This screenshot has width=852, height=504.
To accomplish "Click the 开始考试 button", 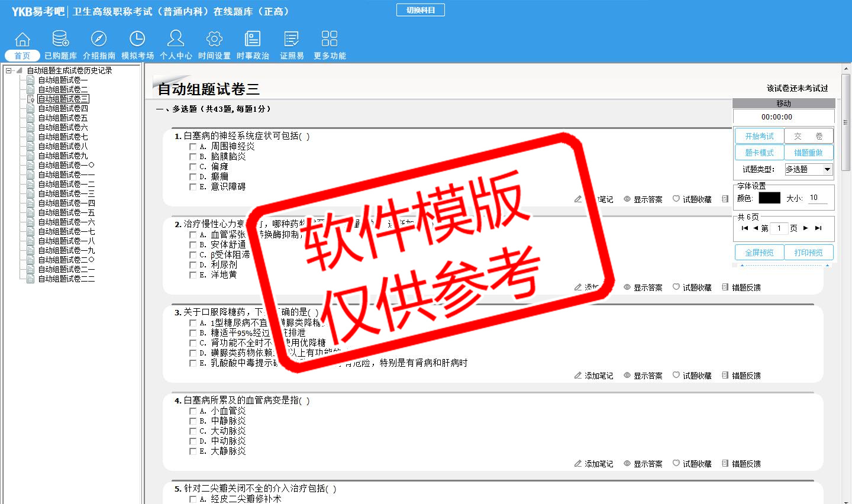I will tap(759, 136).
